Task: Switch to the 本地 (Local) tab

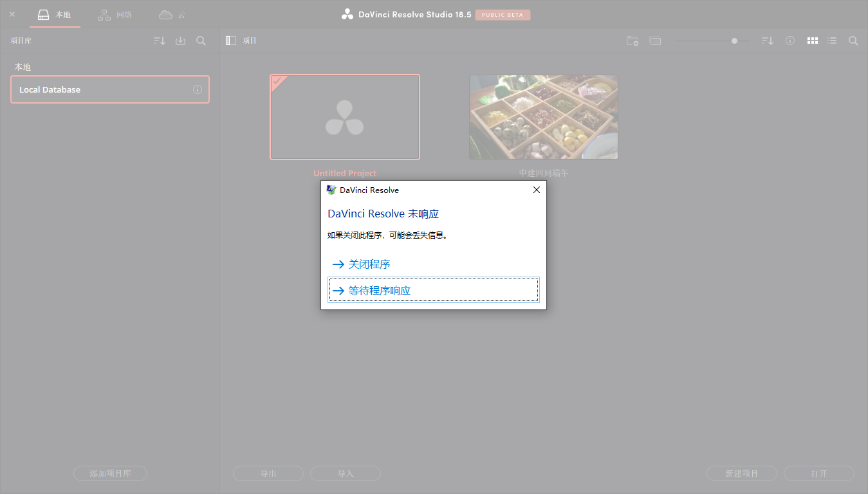Action: [55, 14]
